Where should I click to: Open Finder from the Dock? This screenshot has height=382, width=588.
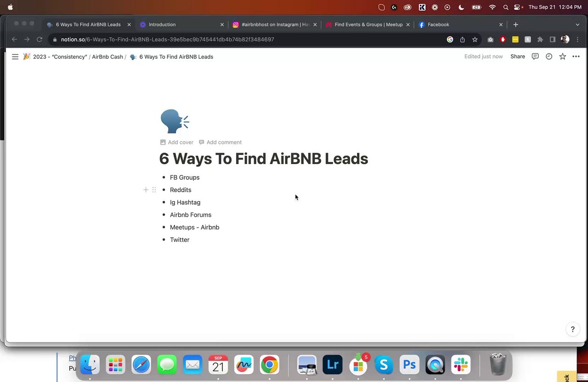pyautogui.click(x=90, y=365)
